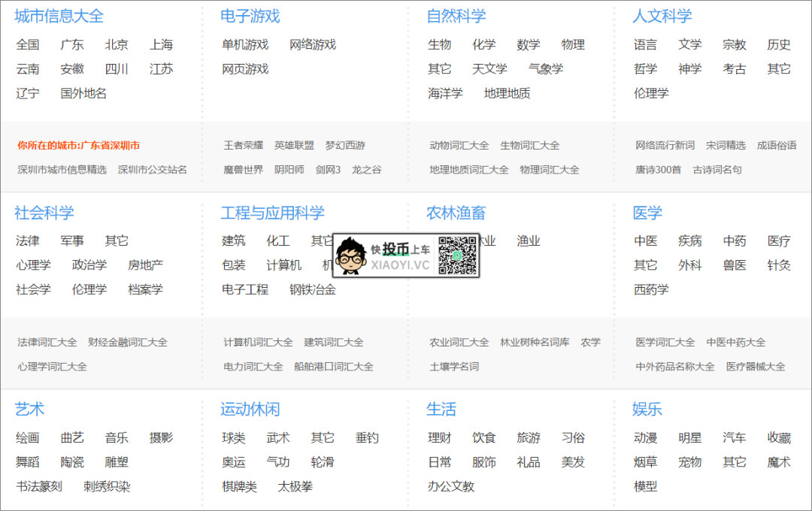812x511 pixels.
Task: Open the 书法篆刻 subcategory
Action: (x=39, y=486)
